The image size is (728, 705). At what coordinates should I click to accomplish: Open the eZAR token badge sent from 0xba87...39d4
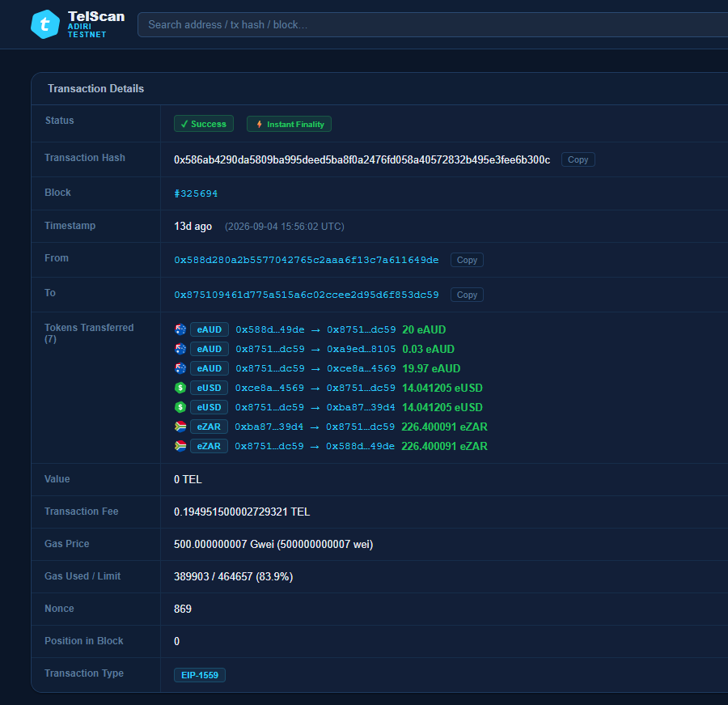[209, 427]
